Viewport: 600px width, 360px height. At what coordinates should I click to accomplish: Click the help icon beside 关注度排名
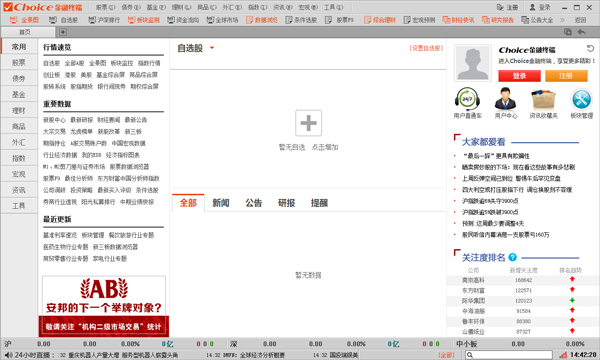(x=513, y=257)
